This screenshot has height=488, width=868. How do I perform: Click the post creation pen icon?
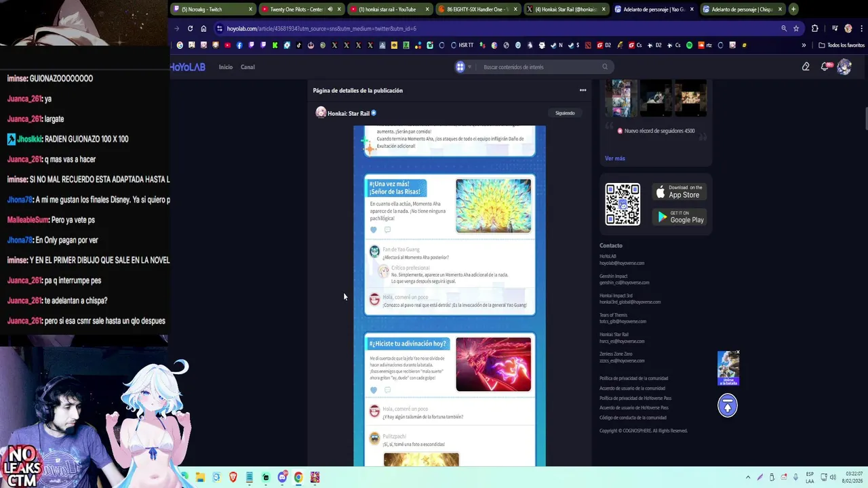point(806,67)
